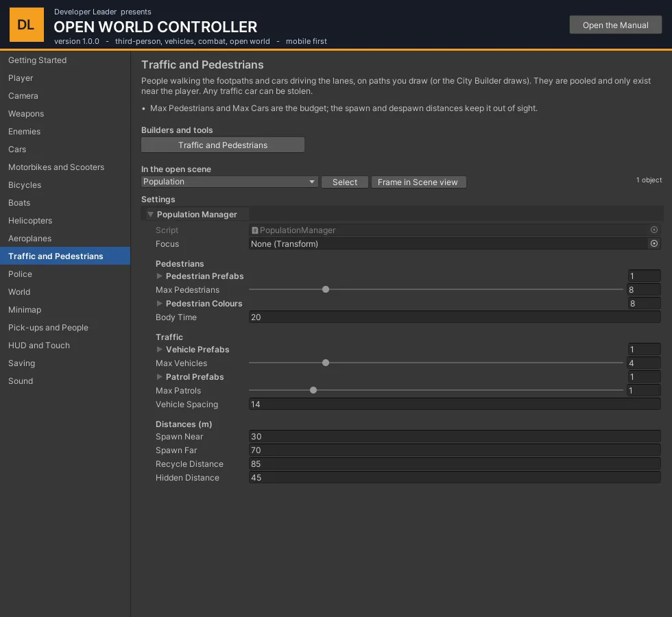Expand the Patrol Prefabs list
Image resolution: width=672 pixels, height=617 pixels.
tap(159, 376)
